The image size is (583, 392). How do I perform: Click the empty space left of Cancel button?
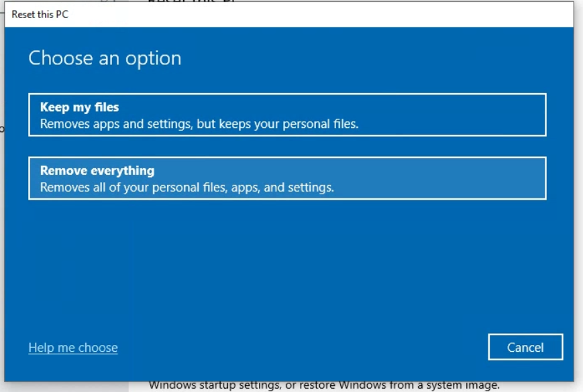302,347
